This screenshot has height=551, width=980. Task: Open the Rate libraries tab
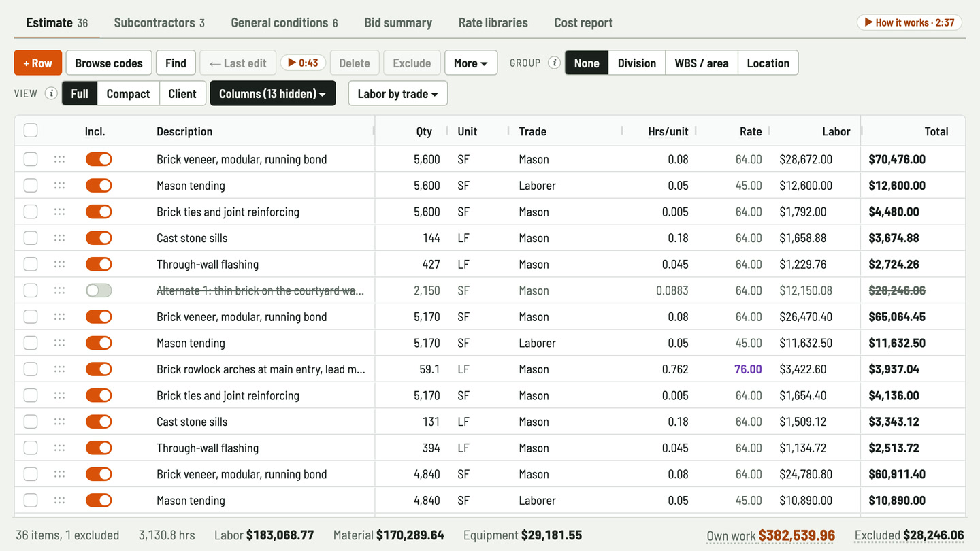[493, 22]
